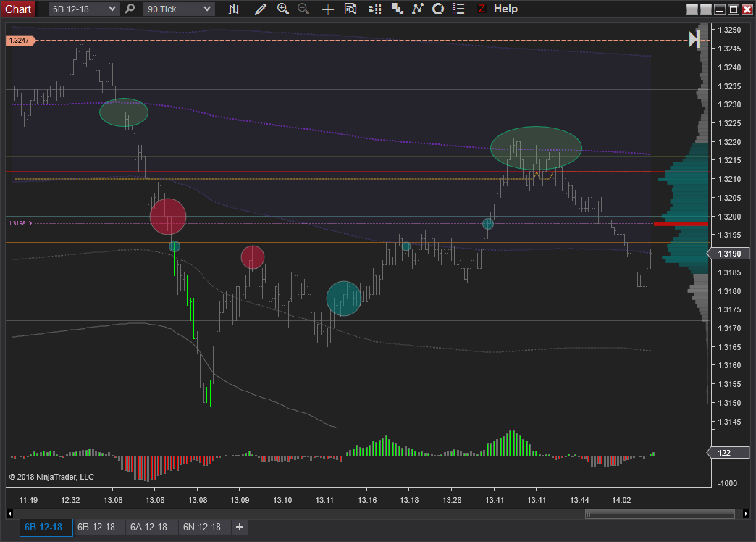Select the drawing tools pencil icon
Image resolution: width=756 pixels, height=542 pixels.
click(261, 9)
